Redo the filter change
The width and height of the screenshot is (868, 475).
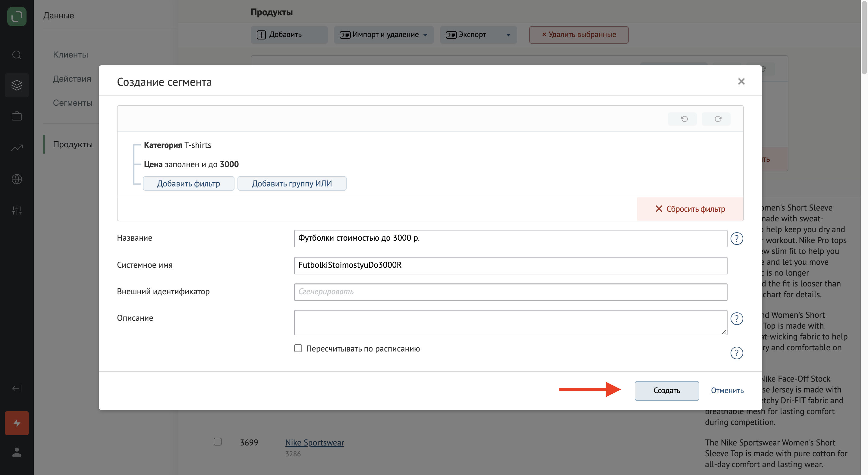pos(716,119)
